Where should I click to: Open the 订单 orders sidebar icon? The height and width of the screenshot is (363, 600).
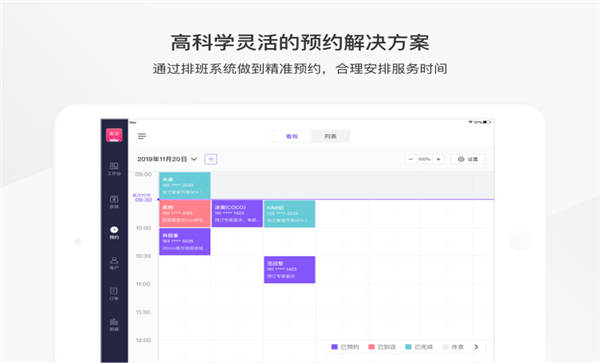(114, 294)
